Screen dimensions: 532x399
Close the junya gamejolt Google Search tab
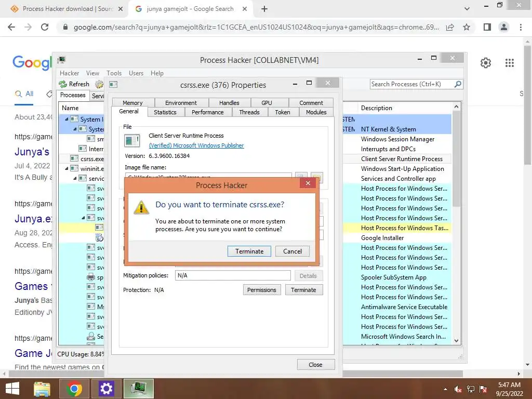245,9
